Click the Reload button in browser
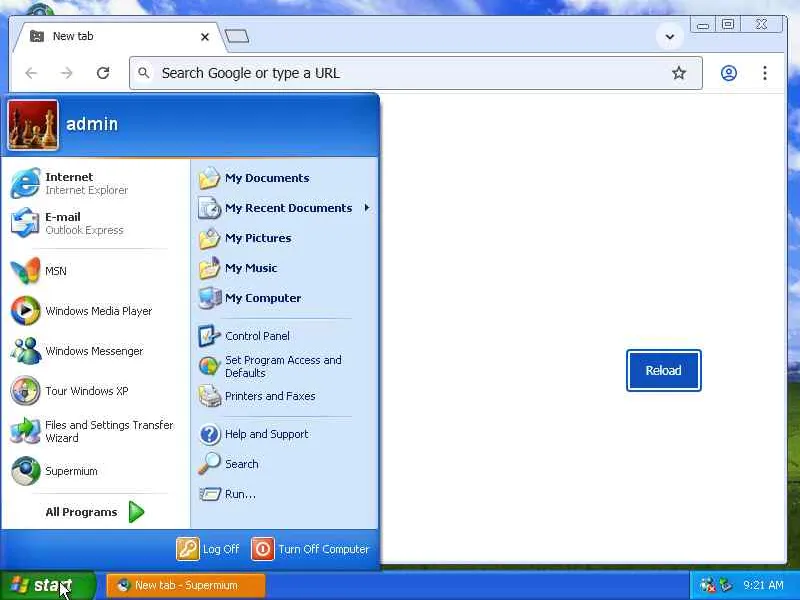The width and height of the screenshot is (800, 600). tap(663, 370)
